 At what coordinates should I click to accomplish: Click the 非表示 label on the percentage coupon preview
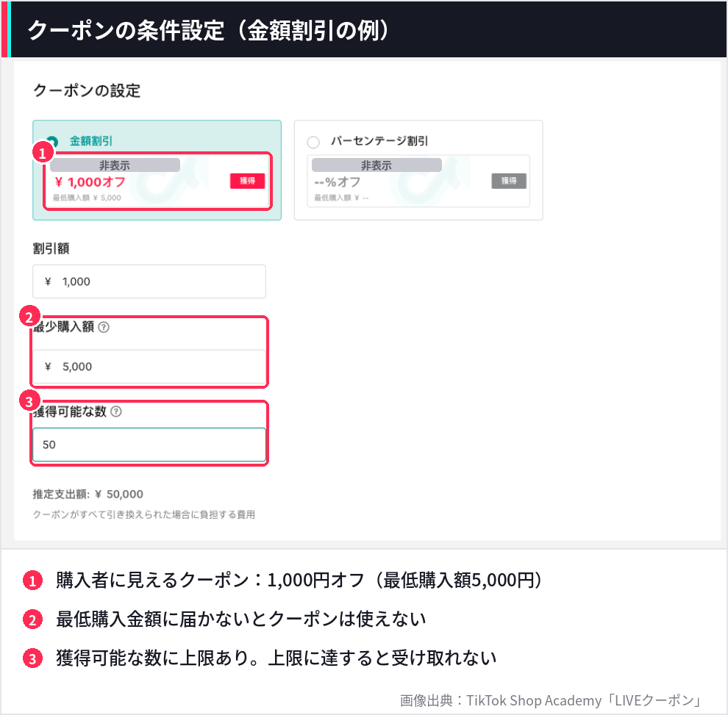(x=377, y=165)
